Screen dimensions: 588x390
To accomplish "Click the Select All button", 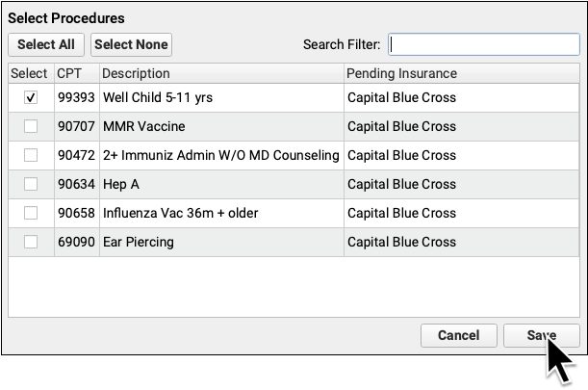I will point(45,44).
